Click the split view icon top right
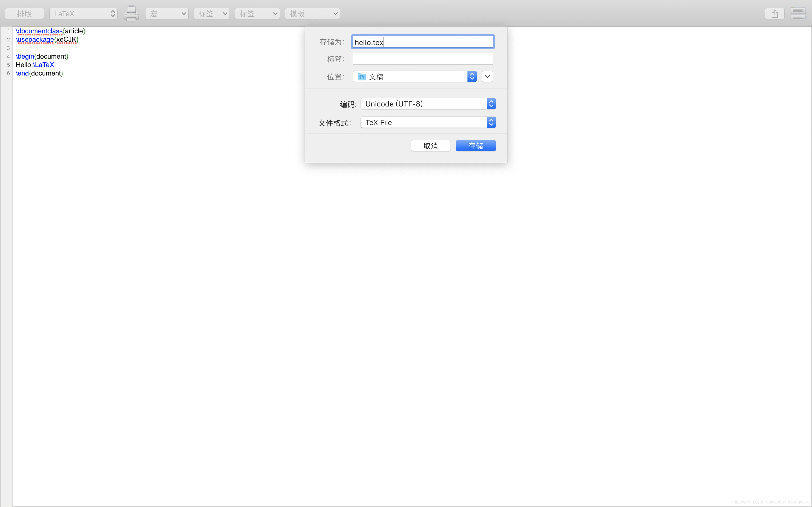Screen dimensions: 812x507 point(798,14)
